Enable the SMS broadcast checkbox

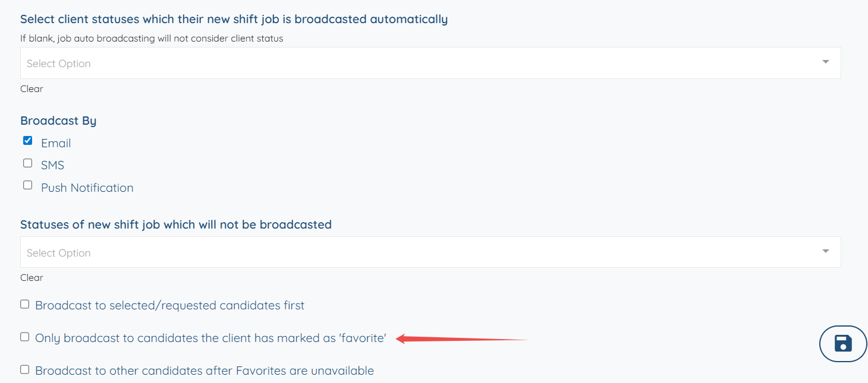(27, 163)
